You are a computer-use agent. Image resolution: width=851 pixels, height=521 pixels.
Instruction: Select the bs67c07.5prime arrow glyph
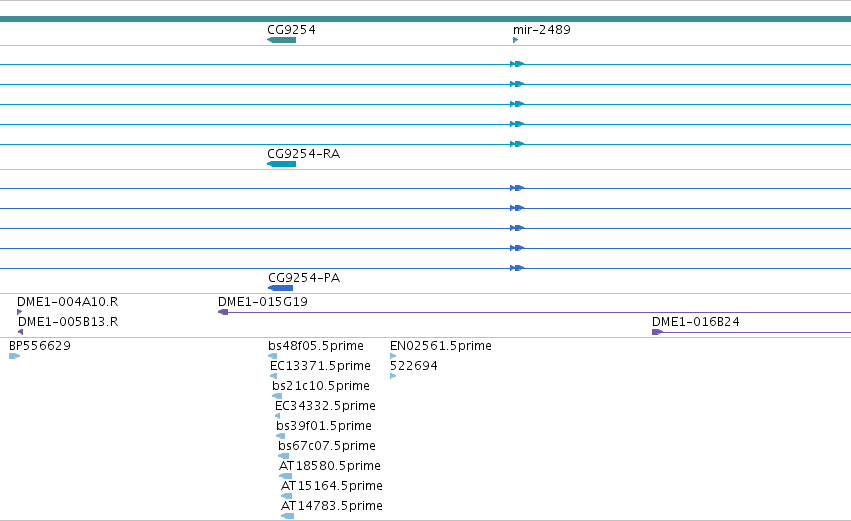coord(283,456)
